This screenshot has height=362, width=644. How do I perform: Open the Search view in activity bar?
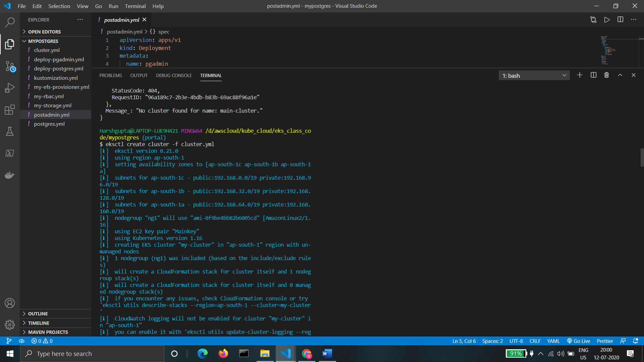(10, 22)
